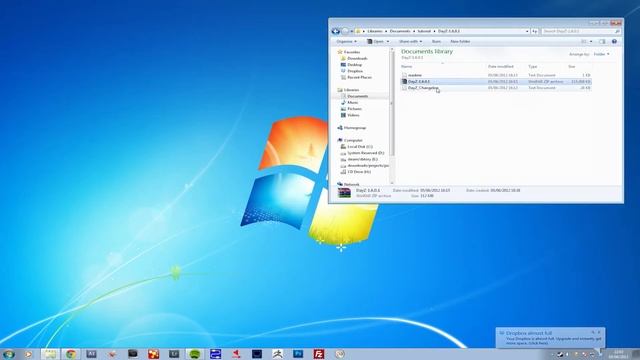Click the taskbar clock
Image resolution: width=640 pixels, height=360 pixels.
pos(619,354)
